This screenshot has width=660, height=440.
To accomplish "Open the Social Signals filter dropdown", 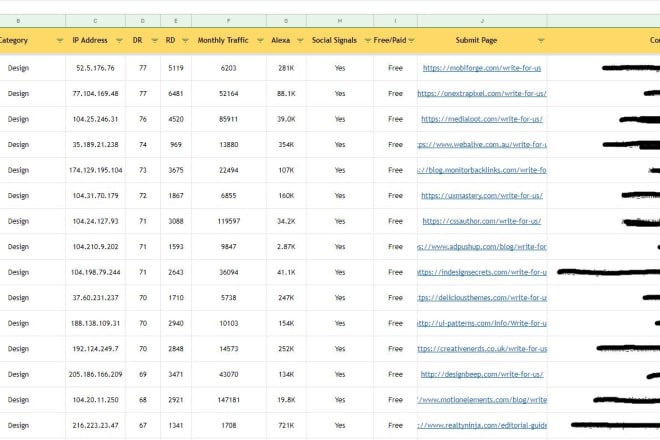I will pyautogui.click(x=367, y=40).
